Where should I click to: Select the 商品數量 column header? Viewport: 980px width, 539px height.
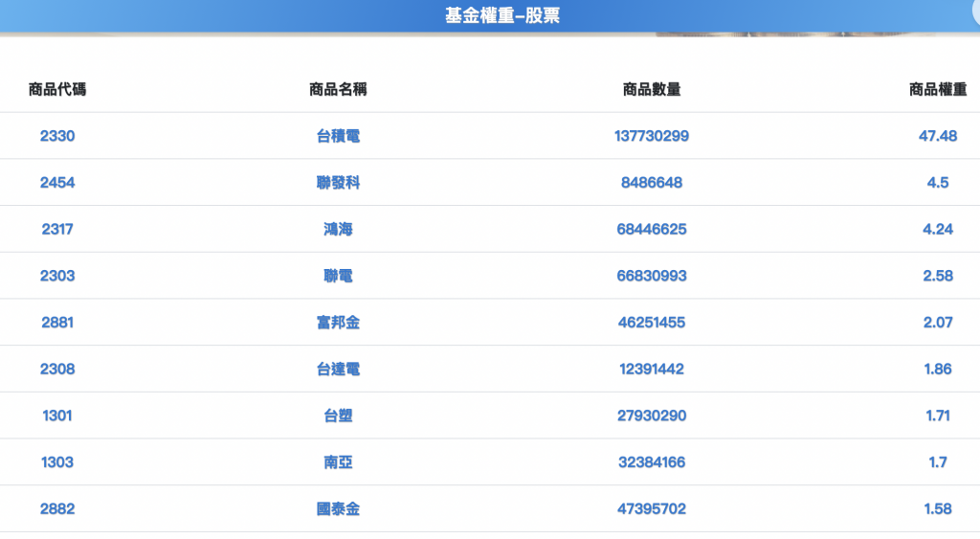(652, 89)
